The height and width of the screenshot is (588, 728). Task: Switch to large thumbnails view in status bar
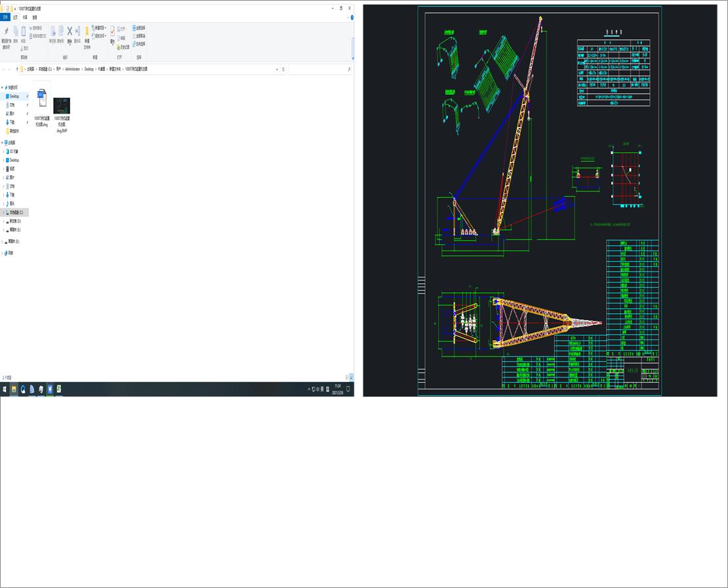coord(351,378)
